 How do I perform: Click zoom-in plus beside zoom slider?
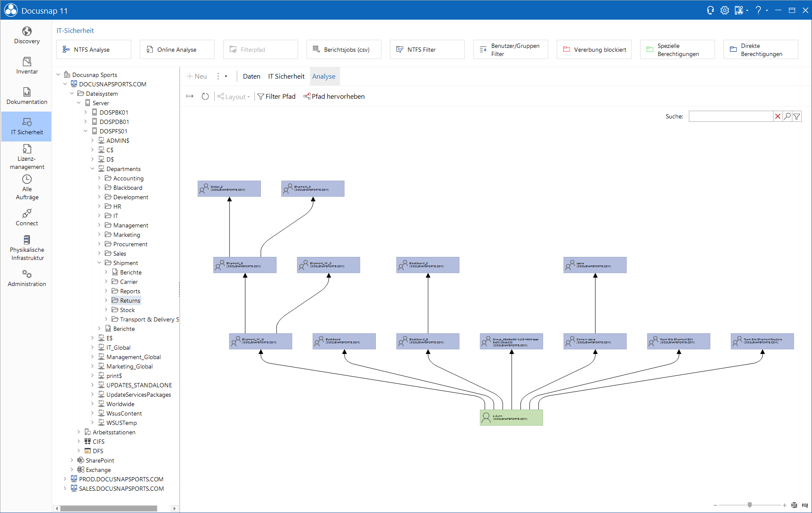(785, 505)
